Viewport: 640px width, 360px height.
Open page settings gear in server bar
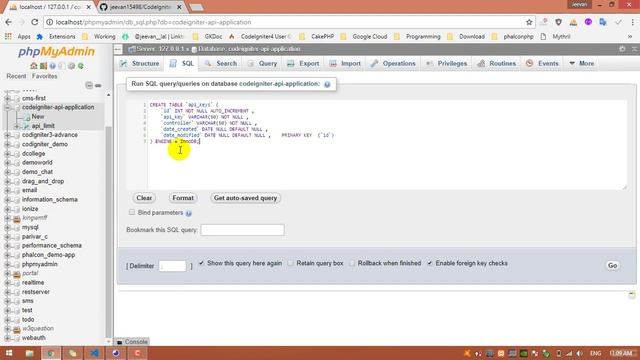tap(622, 49)
